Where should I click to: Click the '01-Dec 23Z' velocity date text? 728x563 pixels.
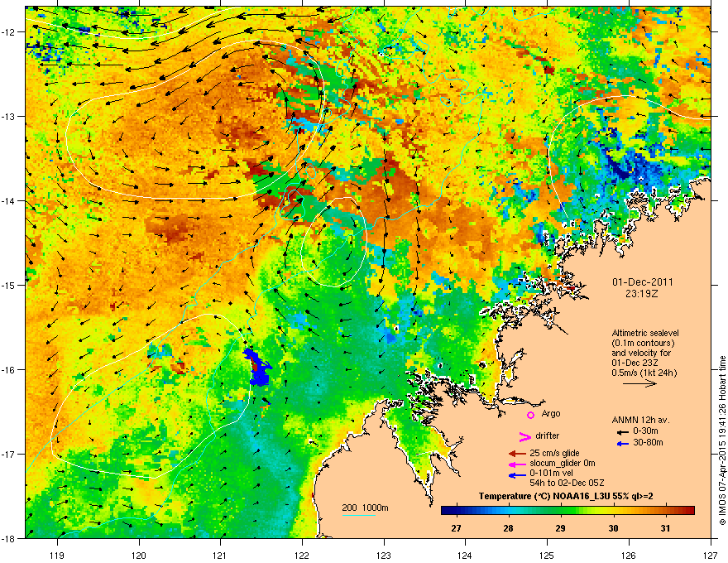click(634, 363)
